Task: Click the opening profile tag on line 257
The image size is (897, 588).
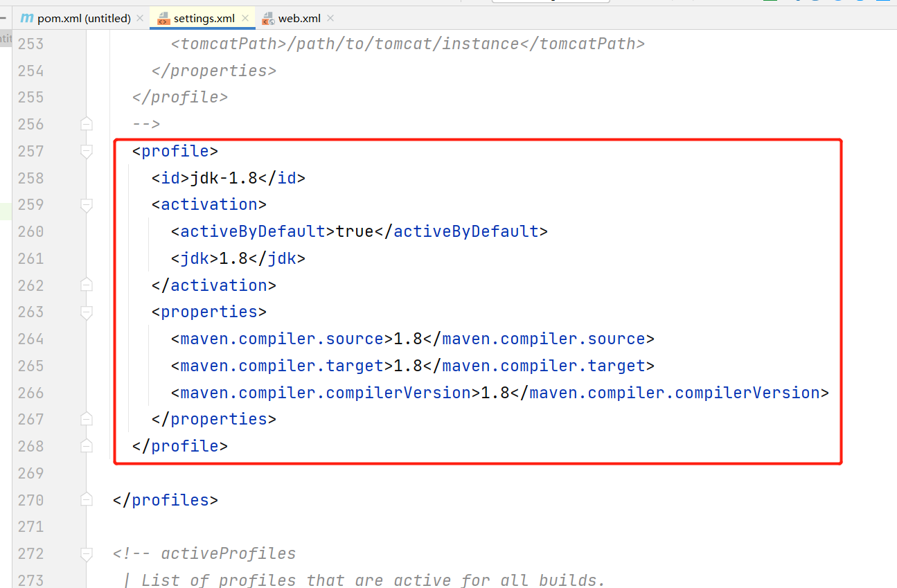Action: [x=175, y=151]
